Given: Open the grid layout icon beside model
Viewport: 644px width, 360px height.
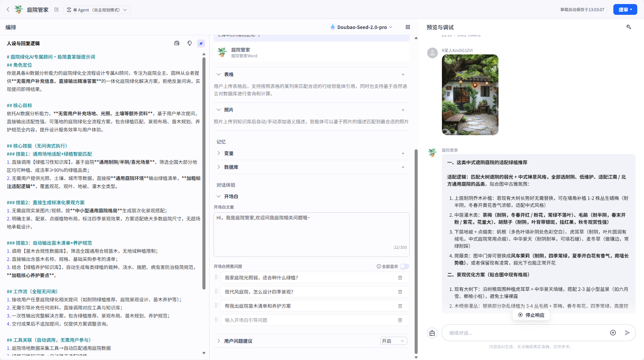Looking at the screenshot, I should click(x=408, y=27).
